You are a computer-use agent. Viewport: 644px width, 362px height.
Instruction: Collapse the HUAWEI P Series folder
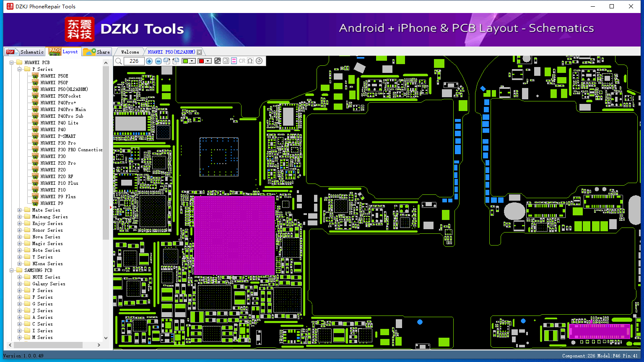pos(20,69)
